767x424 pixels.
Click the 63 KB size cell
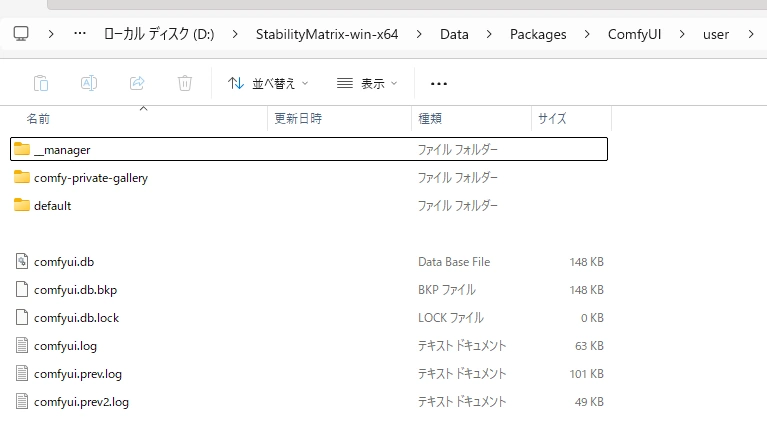click(x=589, y=346)
